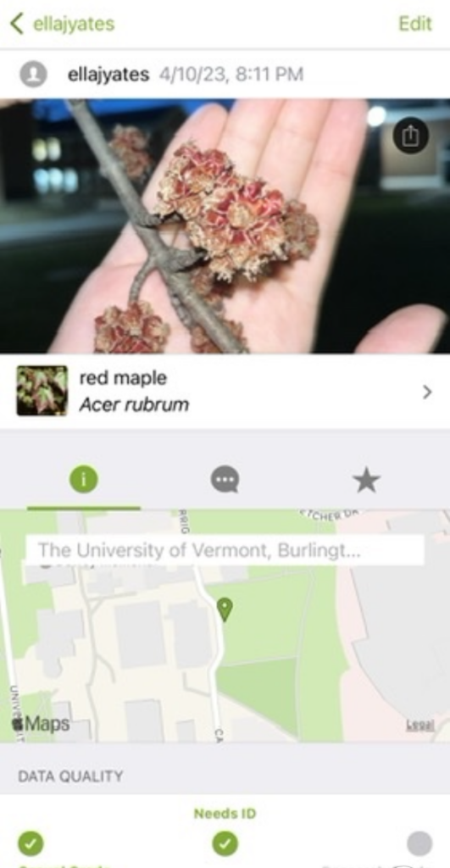Open the comments speech bubble tab
Viewport: 450px width, 868px height.
225,480
